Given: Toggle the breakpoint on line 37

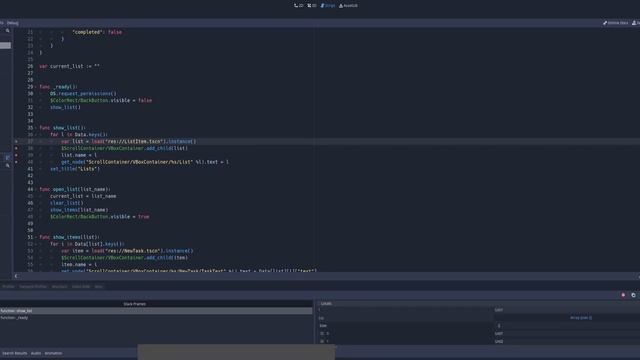Looking at the screenshot, I should click(16, 141).
